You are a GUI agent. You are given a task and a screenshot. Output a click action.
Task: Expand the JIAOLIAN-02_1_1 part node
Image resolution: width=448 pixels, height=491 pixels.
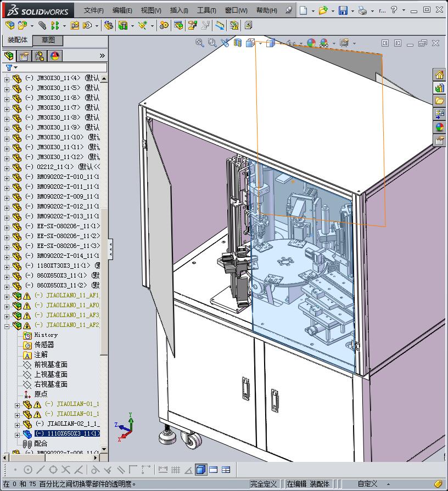coord(17,425)
